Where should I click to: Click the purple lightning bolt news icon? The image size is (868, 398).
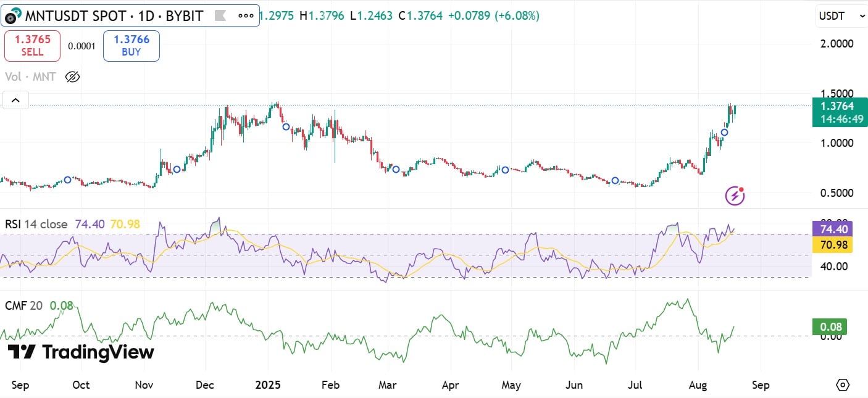click(735, 196)
